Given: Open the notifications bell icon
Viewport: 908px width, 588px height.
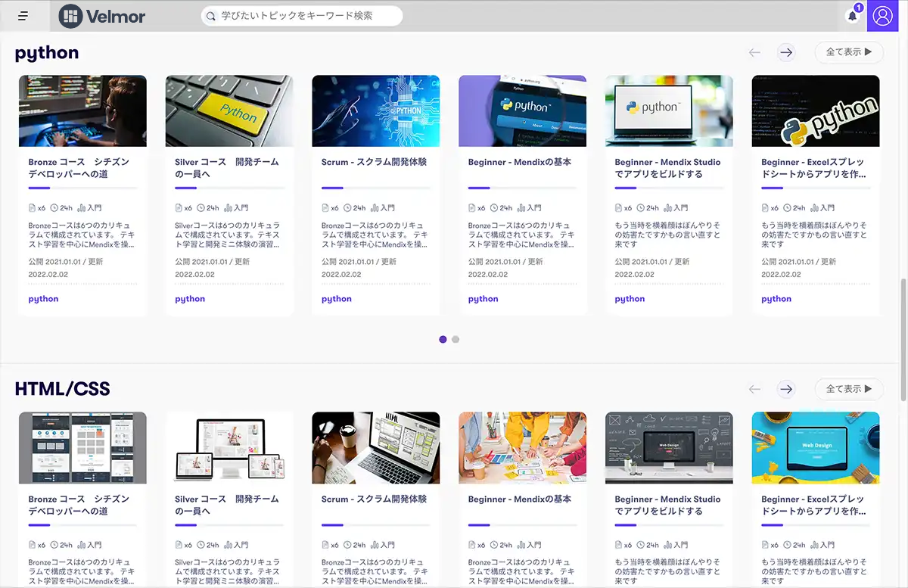Looking at the screenshot, I should (853, 16).
